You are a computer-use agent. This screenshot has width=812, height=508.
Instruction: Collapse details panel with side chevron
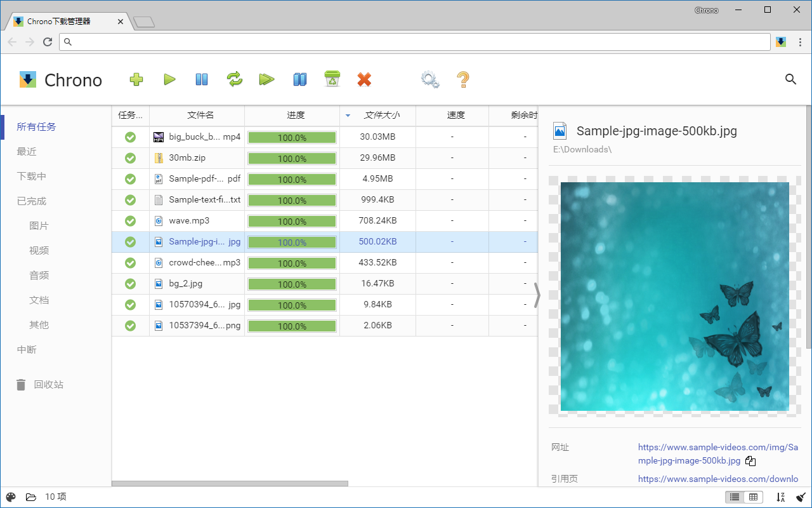point(537,295)
